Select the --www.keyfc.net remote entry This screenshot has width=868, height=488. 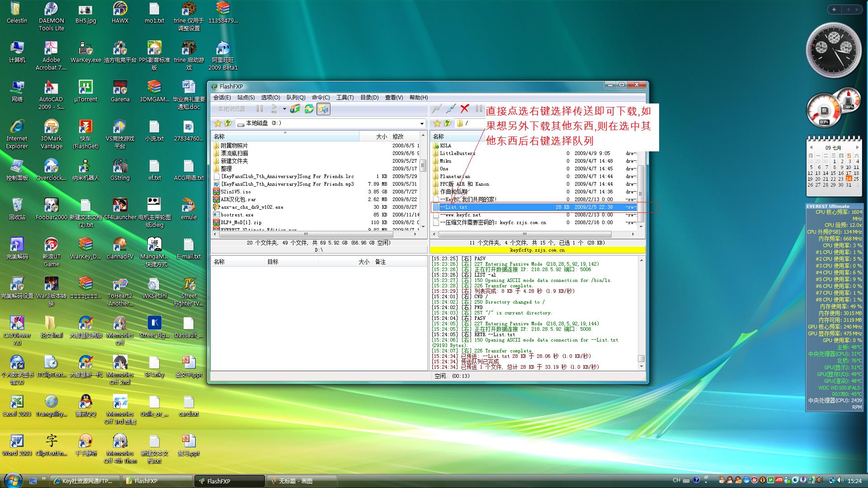(x=457, y=215)
